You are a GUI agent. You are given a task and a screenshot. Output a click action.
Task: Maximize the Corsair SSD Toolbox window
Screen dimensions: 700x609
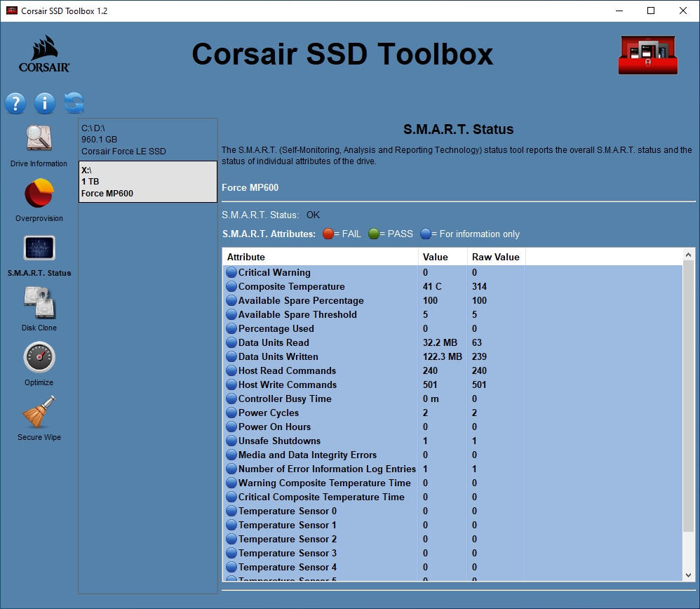pyautogui.click(x=651, y=11)
